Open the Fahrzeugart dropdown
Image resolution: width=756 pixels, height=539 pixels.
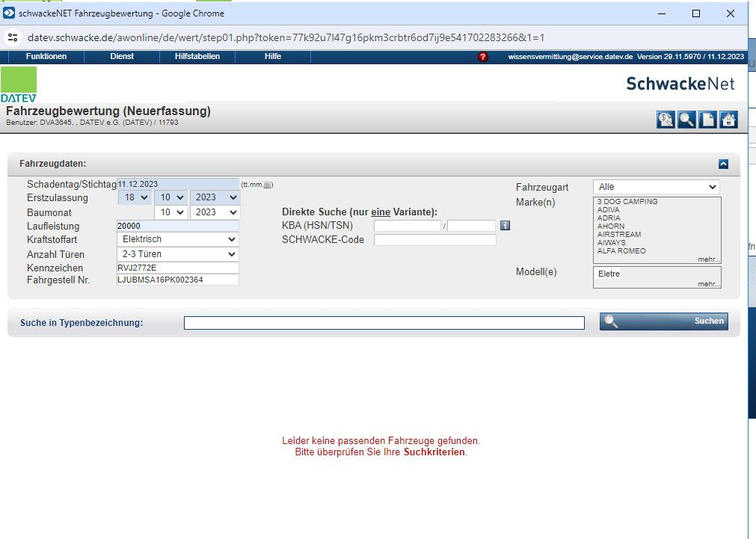click(x=656, y=187)
